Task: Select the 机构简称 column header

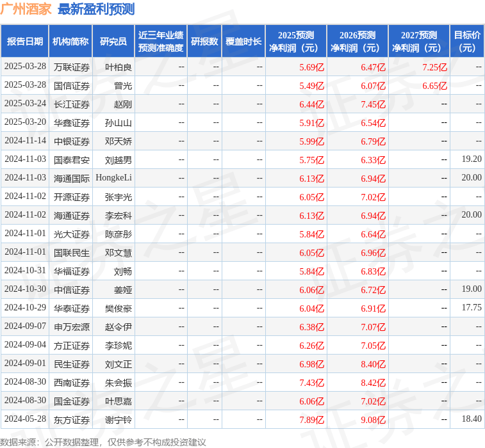Action: coord(70,42)
